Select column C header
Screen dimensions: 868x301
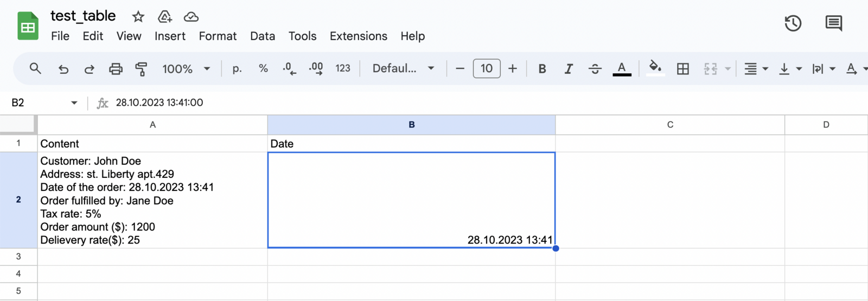pyautogui.click(x=670, y=125)
